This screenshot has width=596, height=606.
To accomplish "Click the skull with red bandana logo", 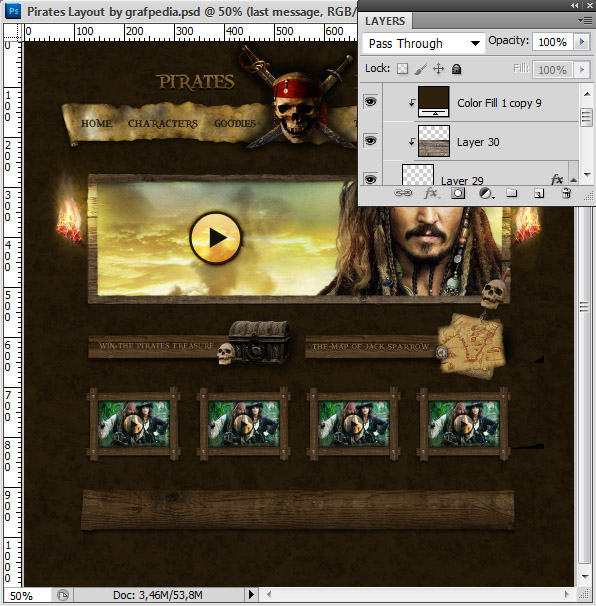I will click(297, 106).
